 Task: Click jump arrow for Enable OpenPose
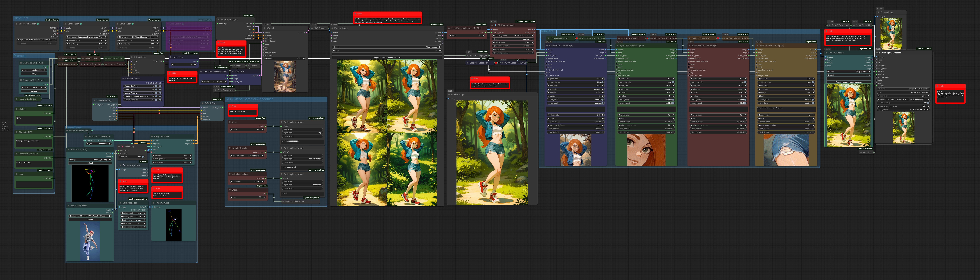(x=160, y=100)
